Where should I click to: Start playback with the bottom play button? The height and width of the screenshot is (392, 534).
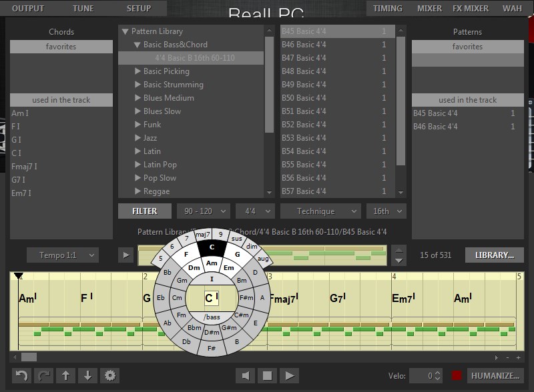click(290, 376)
